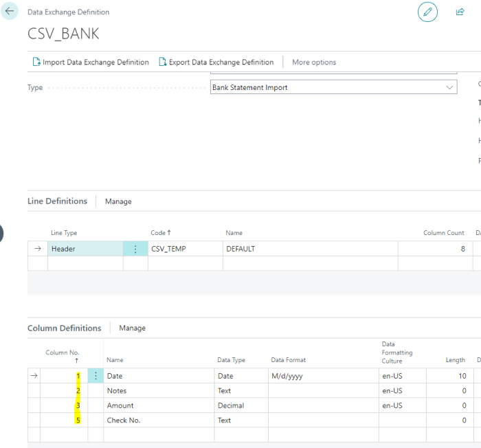
Task: Click the Line Definitions section heading
Action: (57, 201)
